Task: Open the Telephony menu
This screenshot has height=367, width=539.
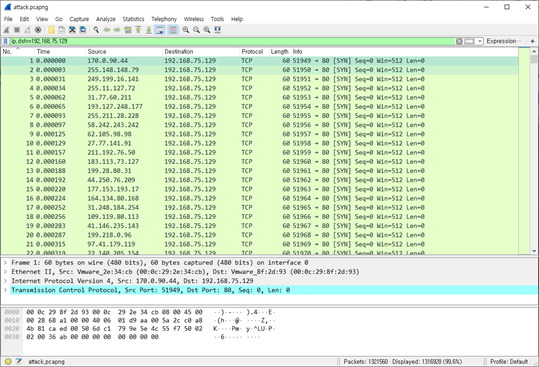Action: click(164, 19)
